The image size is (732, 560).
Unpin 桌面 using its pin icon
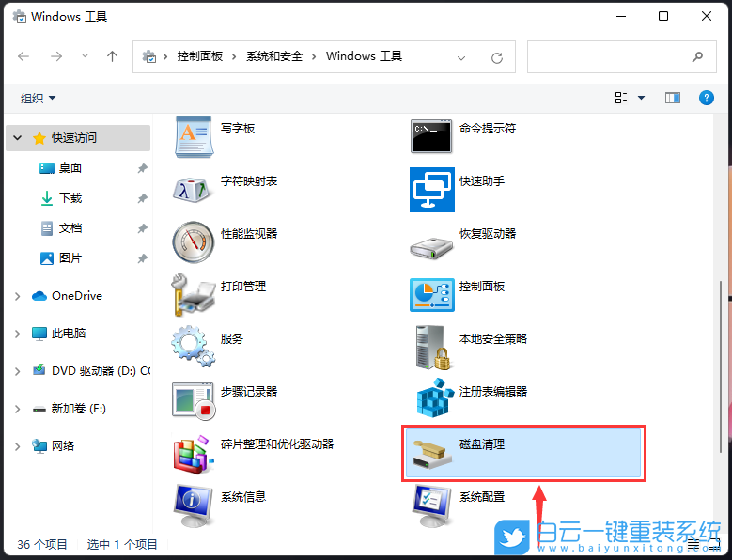click(x=143, y=168)
